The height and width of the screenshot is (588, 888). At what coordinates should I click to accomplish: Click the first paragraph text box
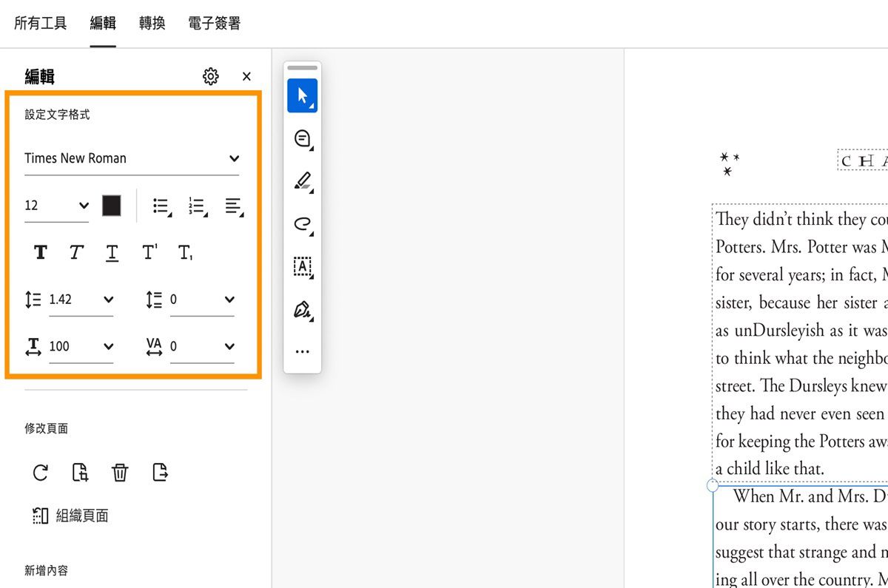coord(800,343)
